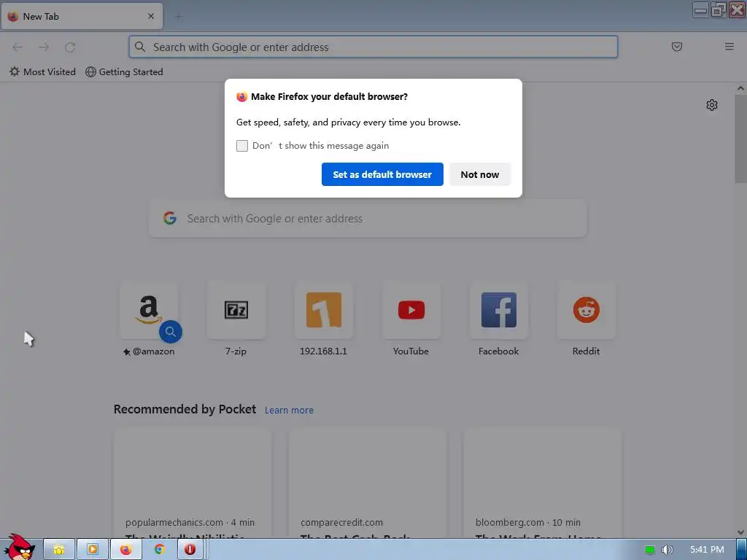This screenshot has width=747, height=560.
Task: Check "Don't show this message again" box
Action: tap(242, 146)
